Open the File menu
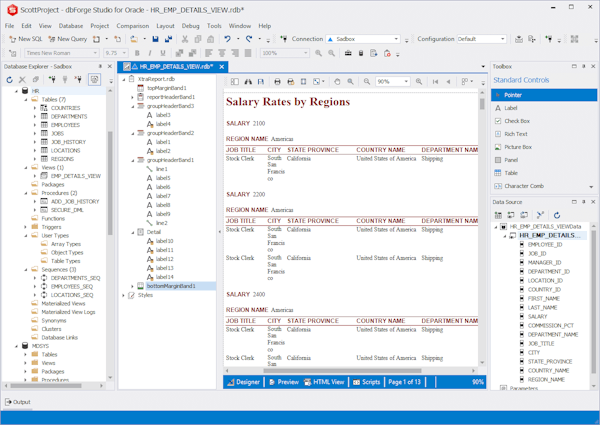Screen dimensions: 600x425 click(x=9, y=26)
